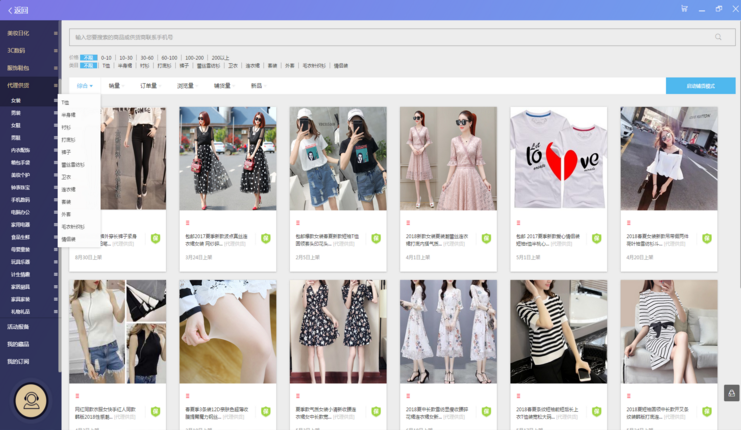This screenshot has width=741, height=430.
Task: Select the 60-100 price range filter
Action: coord(169,58)
